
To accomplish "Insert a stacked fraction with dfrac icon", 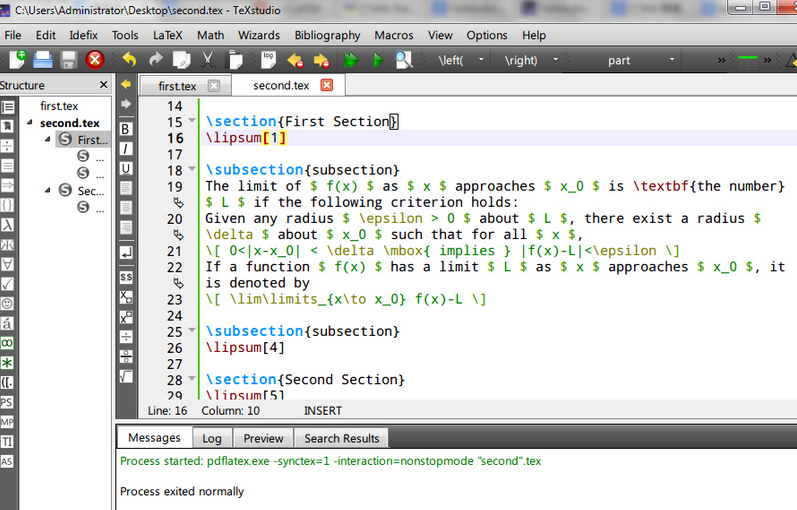I will click(126, 356).
